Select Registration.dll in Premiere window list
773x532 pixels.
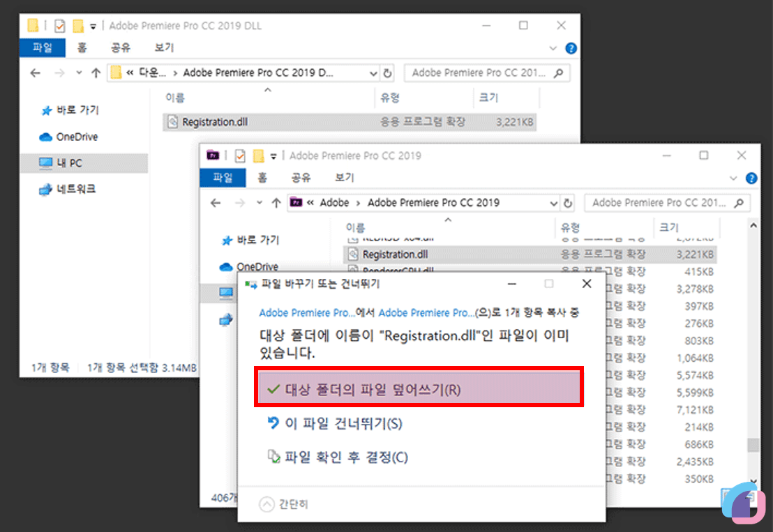(x=530, y=254)
